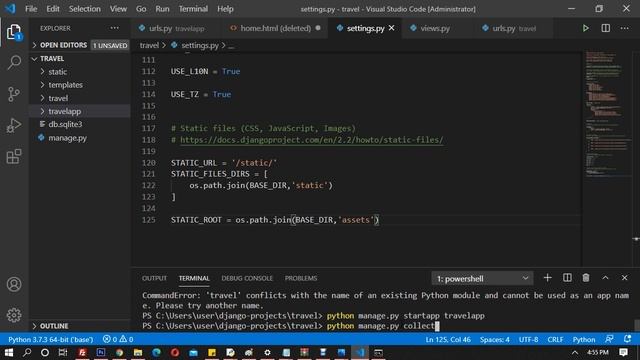Open Run and Debug view
This screenshot has width=640, height=360.
tap(14, 125)
